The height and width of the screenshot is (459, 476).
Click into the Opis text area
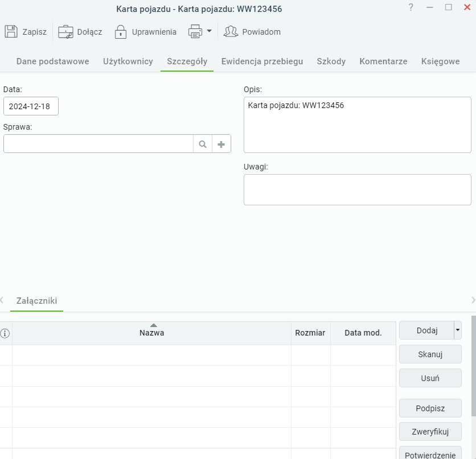(358, 125)
